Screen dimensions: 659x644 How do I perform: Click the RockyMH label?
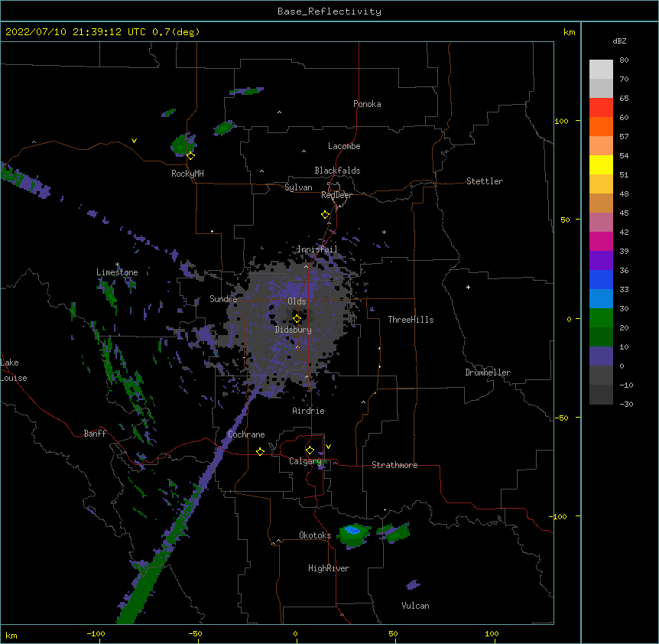[x=187, y=174]
